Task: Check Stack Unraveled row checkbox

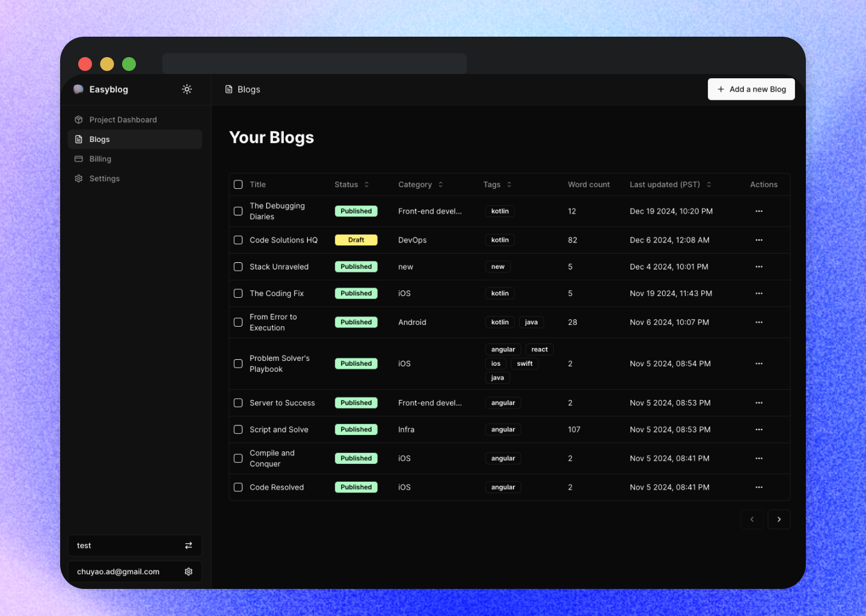Action: [238, 266]
